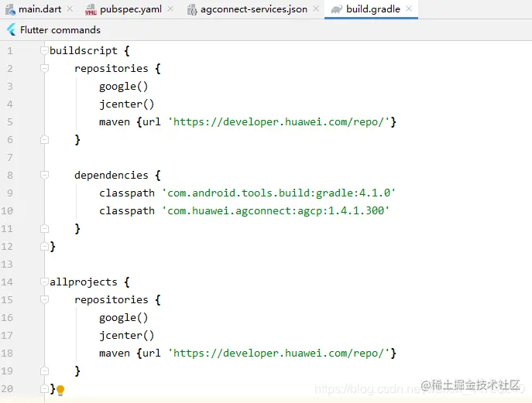Viewport: 532px width, 403px height.
Task: Open Flutter commands link
Action: coord(60,30)
